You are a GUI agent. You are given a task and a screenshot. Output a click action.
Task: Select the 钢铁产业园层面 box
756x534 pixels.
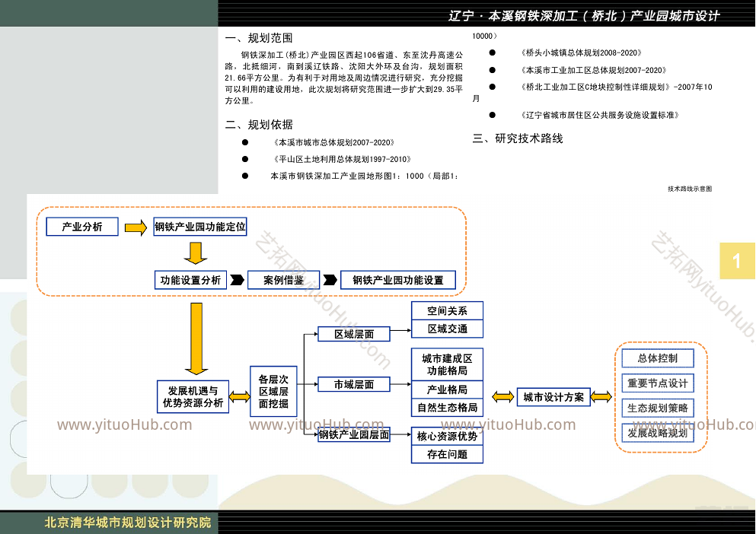coord(354,434)
